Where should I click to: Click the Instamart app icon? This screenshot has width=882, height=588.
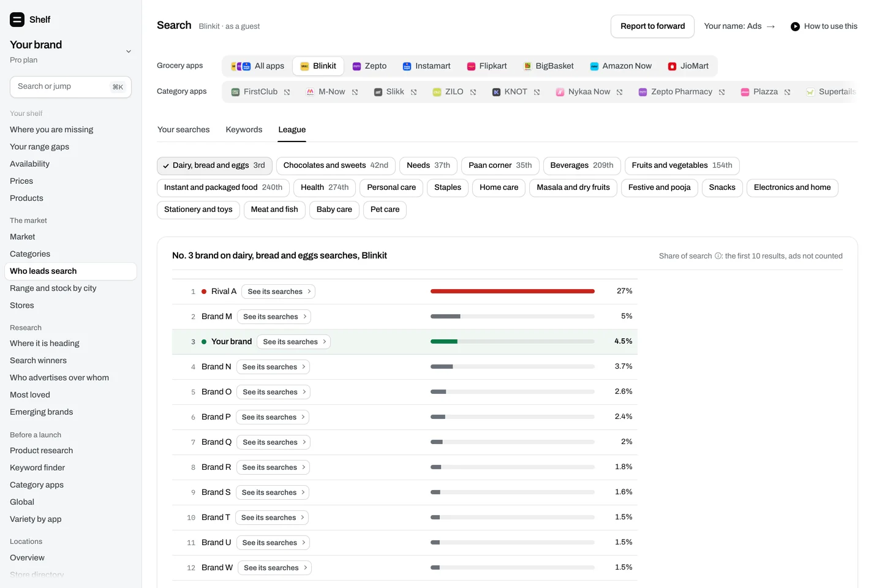(407, 66)
